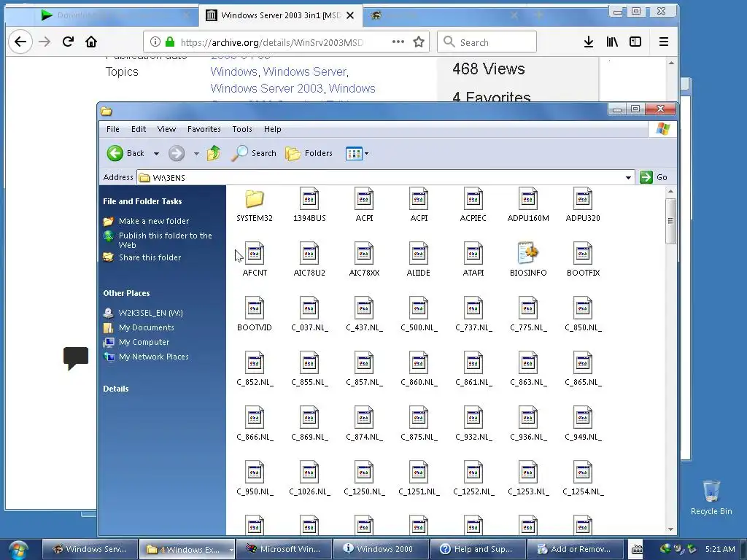Screen dimensions: 747x560
Task: Click the Windows Start orb
Action: point(18,550)
